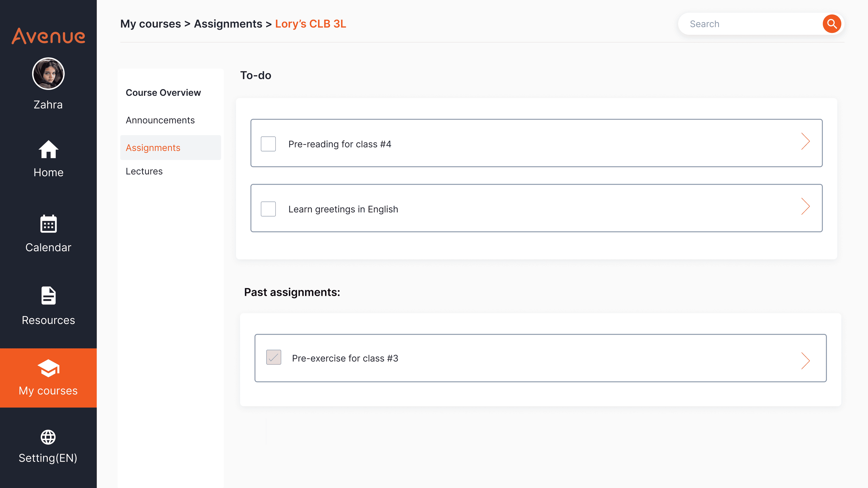The width and height of the screenshot is (868, 488).
Task: Click My courses breadcrumb link
Action: [151, 24]
